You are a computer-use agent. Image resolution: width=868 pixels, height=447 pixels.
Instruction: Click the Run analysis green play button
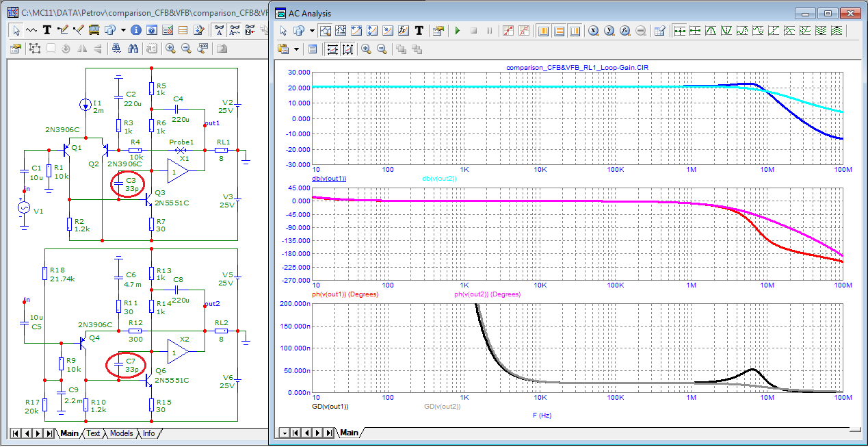point(458,31)
